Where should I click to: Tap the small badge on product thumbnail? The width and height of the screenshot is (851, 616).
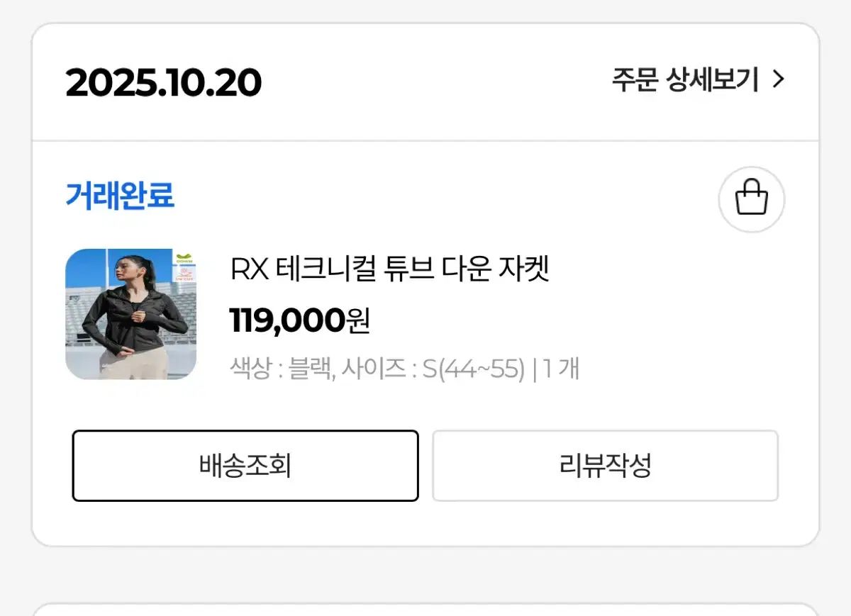pyautogui.click(x=184, y=266)
